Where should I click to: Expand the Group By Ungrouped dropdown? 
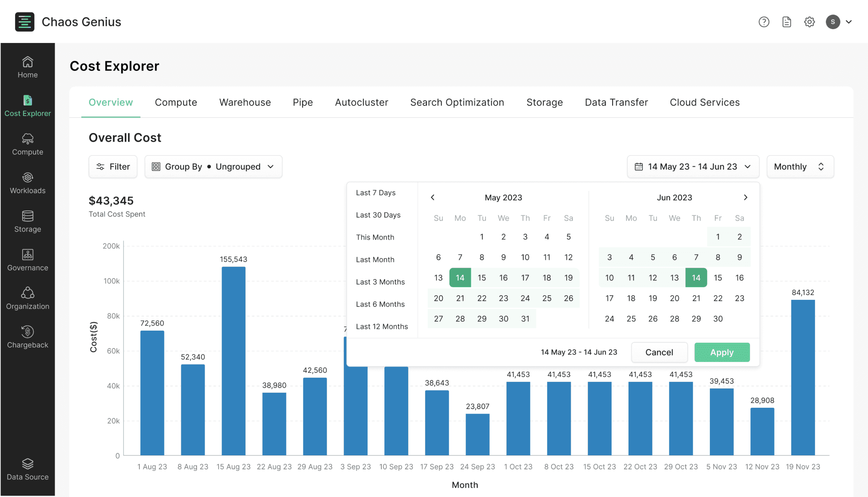point(213,167)
